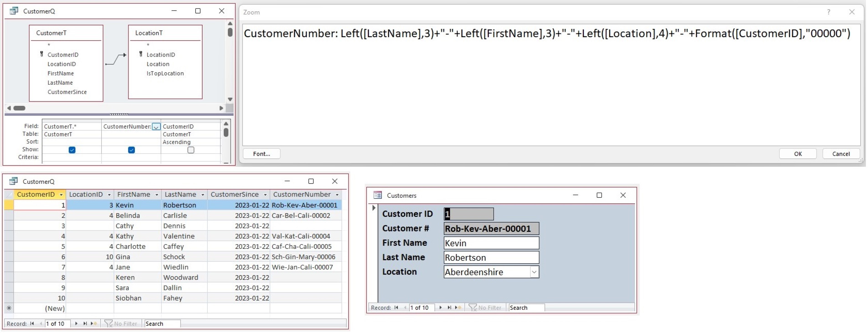Click the New (blank) Record icon in the datasheet
Image resolution: width=868 pixels, height=333 pixels.
pos(94,323)
